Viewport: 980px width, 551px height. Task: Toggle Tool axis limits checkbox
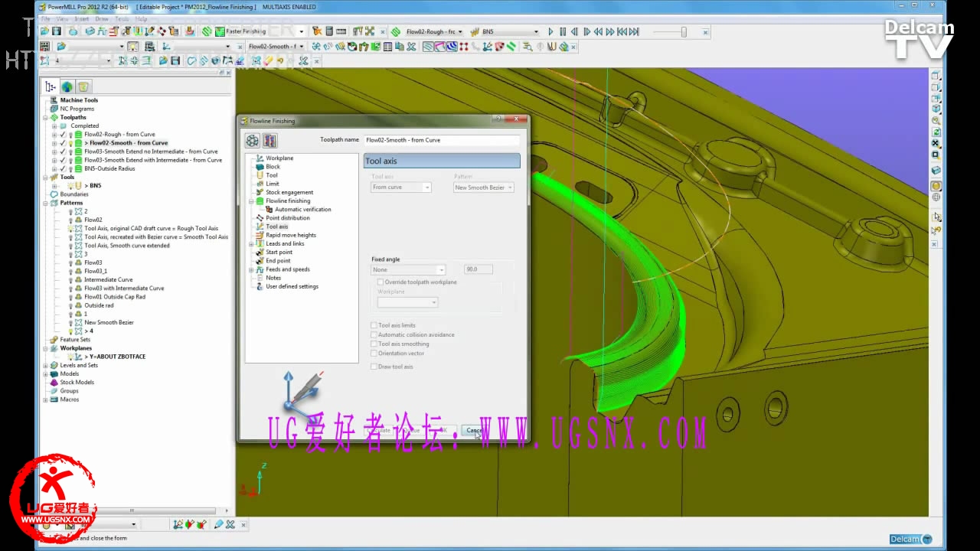pos(374,326)
